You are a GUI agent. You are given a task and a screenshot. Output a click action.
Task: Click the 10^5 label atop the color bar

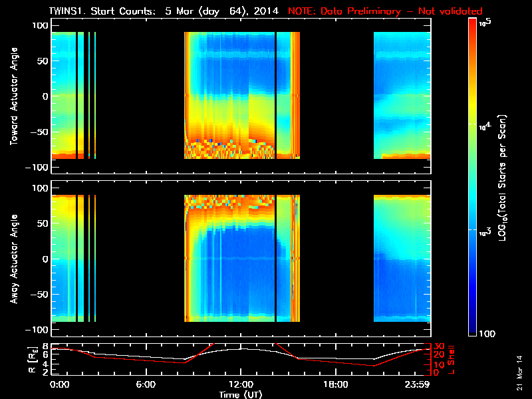pyautogui.click(x=485, y=21)
